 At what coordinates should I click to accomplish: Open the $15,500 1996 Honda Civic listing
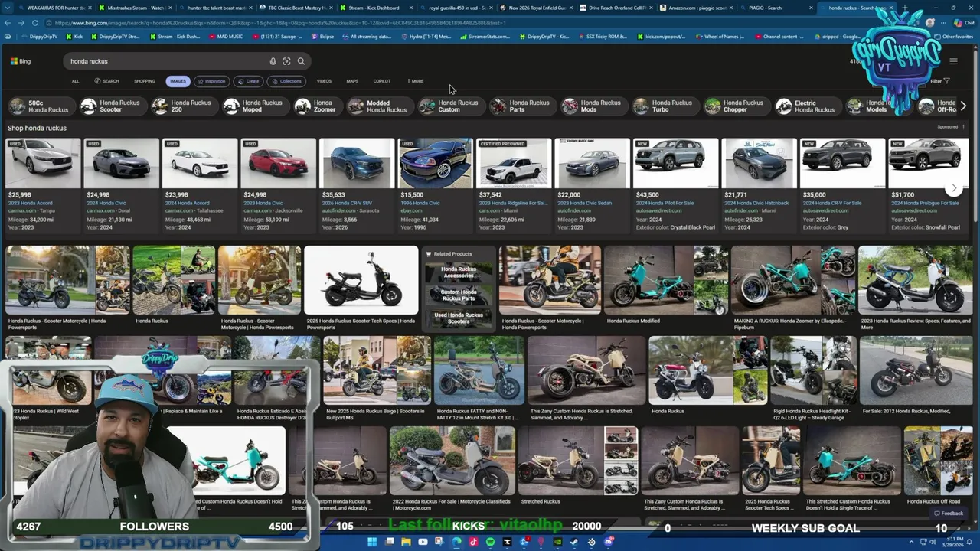(435, 184)
